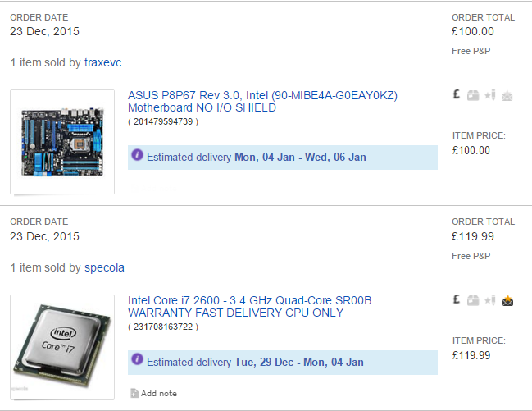Click the leave feedback icon for the Intel i7 order
The height and width of the screenshot is (411, 532).
point(489,301)
